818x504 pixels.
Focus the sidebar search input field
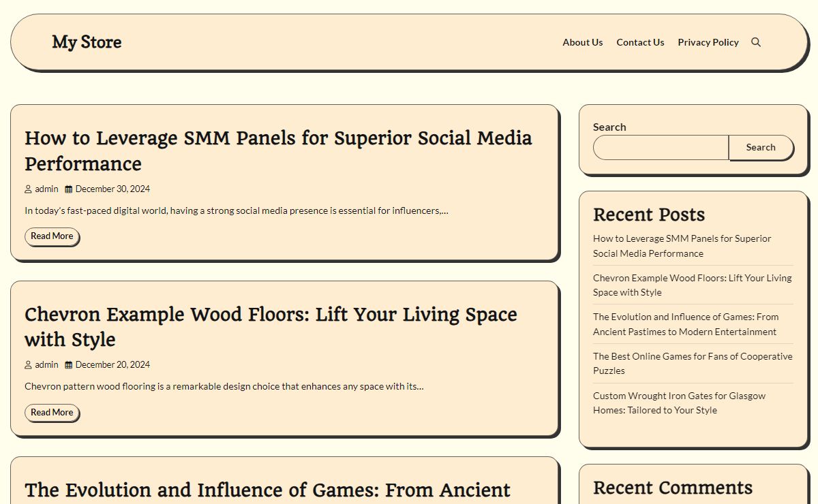click(x=661, y=148)
